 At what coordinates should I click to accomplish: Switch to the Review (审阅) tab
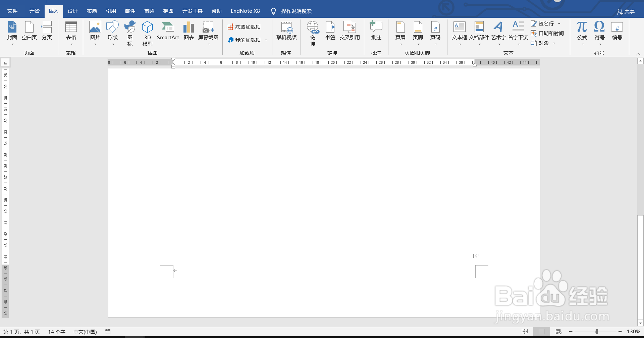[x=149, y=11]
